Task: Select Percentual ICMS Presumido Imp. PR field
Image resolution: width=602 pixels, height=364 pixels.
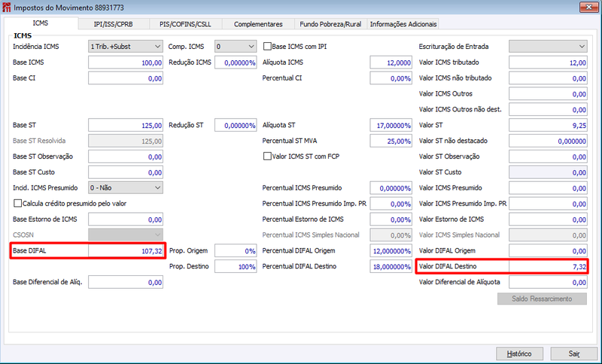Action: (391, 204)
